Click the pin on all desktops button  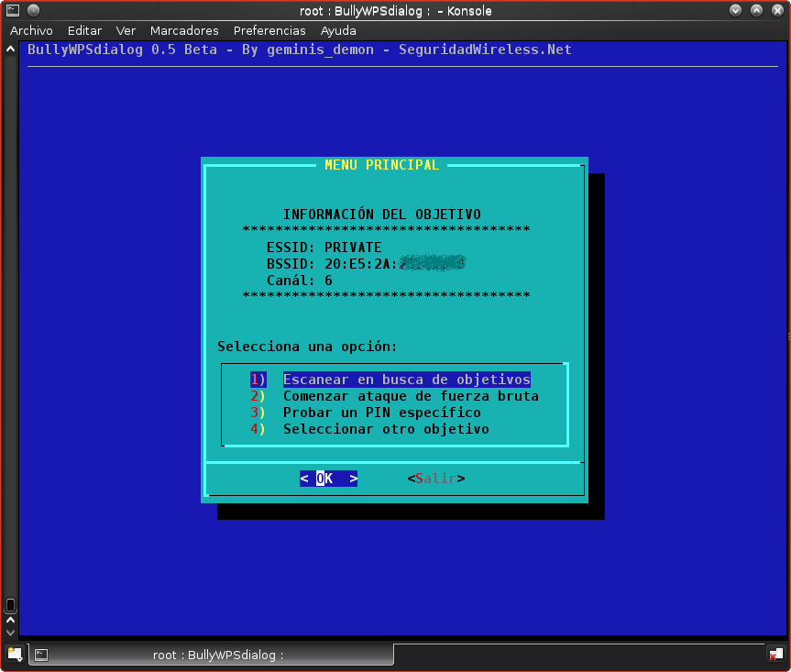click(33, 11)
